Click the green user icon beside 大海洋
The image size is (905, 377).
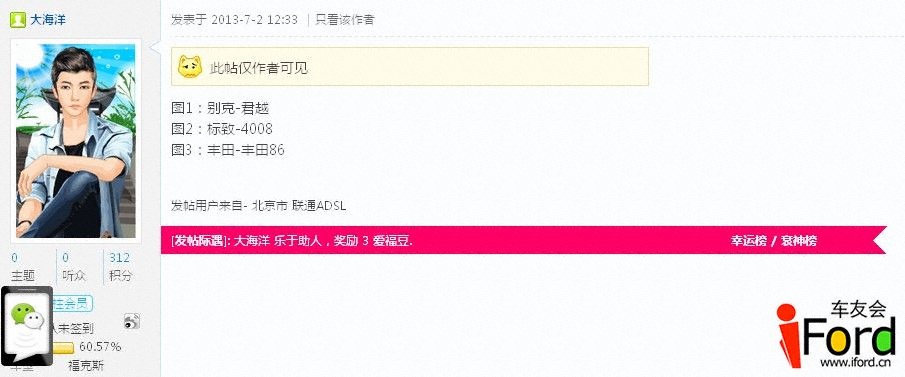(x=17, y=20)
